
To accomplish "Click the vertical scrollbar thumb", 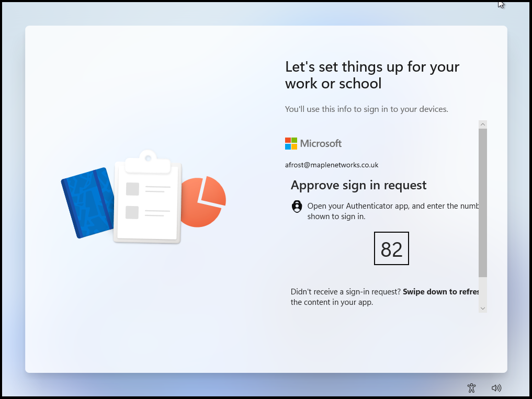I will point(482,202).
